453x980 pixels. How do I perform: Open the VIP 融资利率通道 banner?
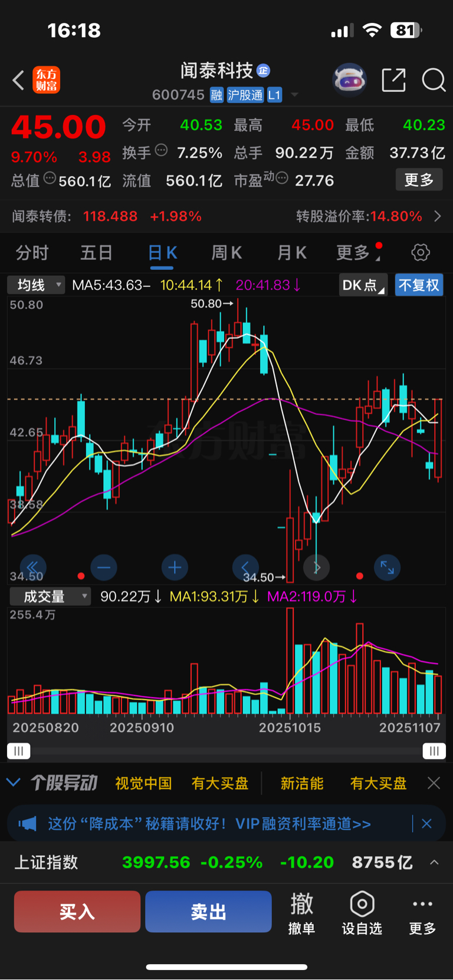coord(209,823)
